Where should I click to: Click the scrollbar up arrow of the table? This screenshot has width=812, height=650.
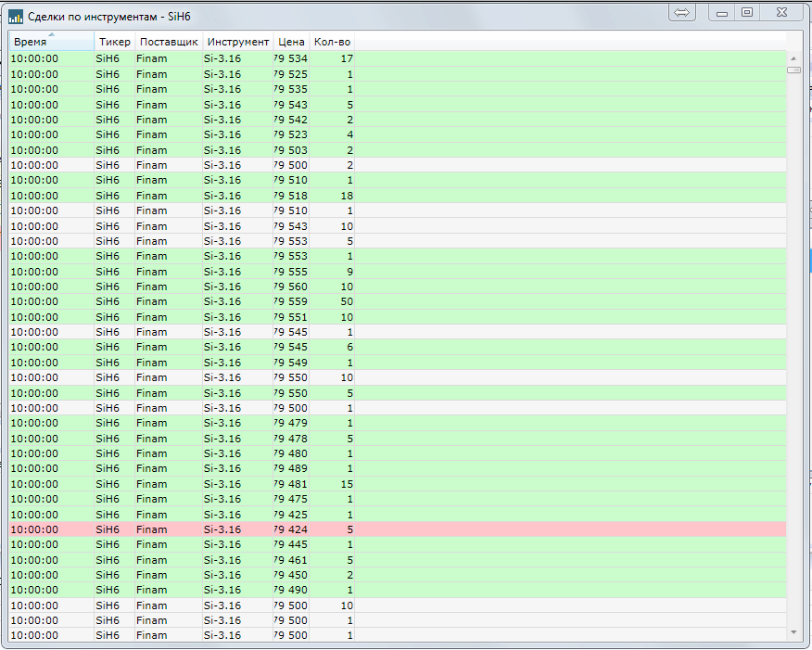click(793, 58)
